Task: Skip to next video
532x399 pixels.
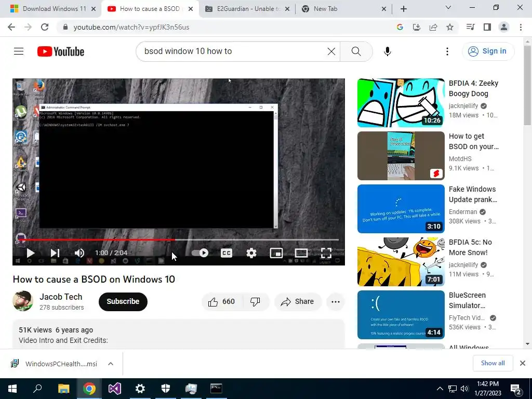Action: click(x=55, y=253)
